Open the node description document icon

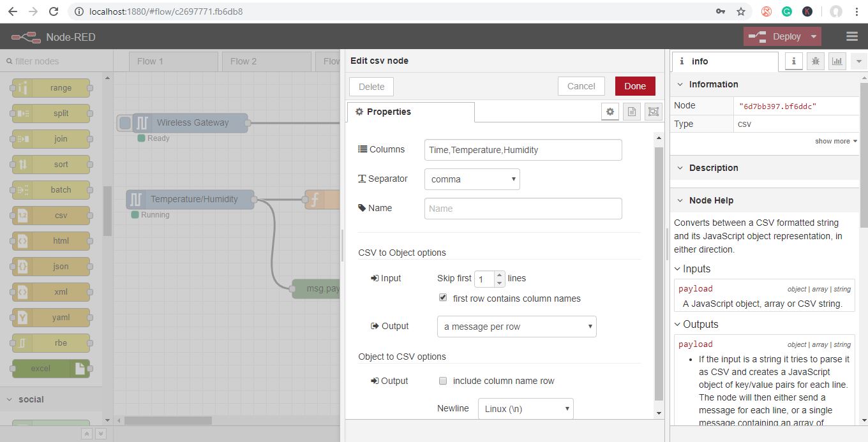(631, 112)
